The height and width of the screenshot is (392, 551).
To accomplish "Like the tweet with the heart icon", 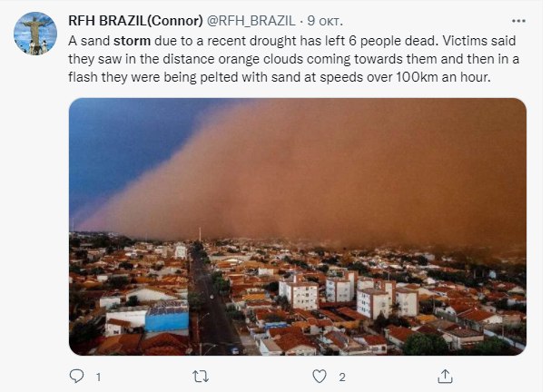I will point(320,376).
